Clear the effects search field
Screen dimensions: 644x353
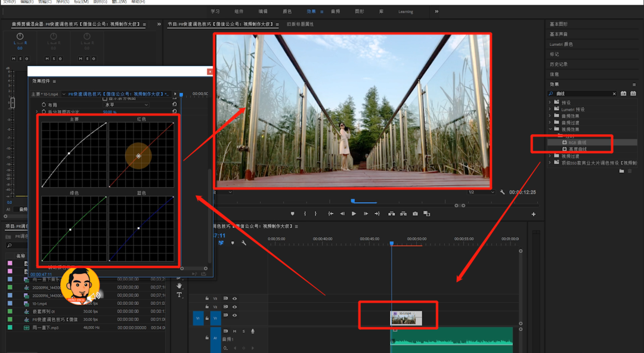614,94
